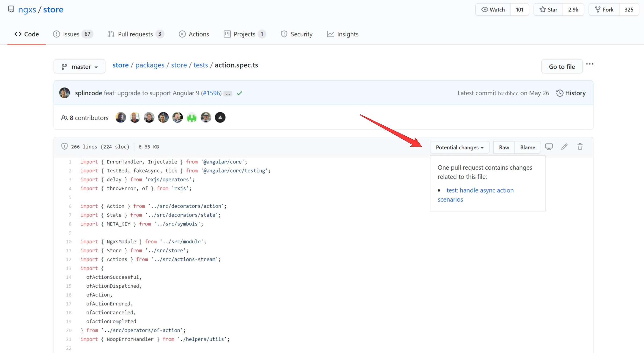This screenshot has height=353, width=644.
Task: Open the seventh contributor avatar with glasses
Action: tap(206, 117)
